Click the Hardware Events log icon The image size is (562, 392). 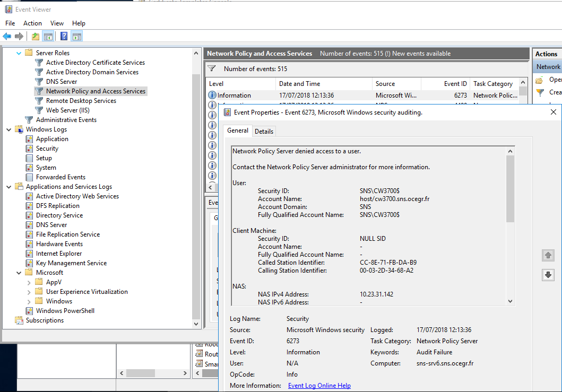[29, 244]
